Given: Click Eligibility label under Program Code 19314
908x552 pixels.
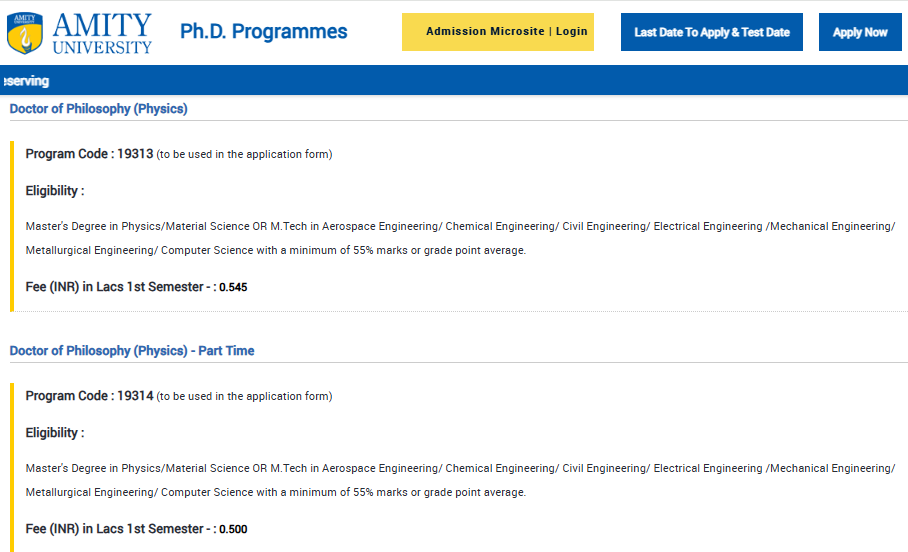Looking at the screenshot, I should tap(55, 433).
